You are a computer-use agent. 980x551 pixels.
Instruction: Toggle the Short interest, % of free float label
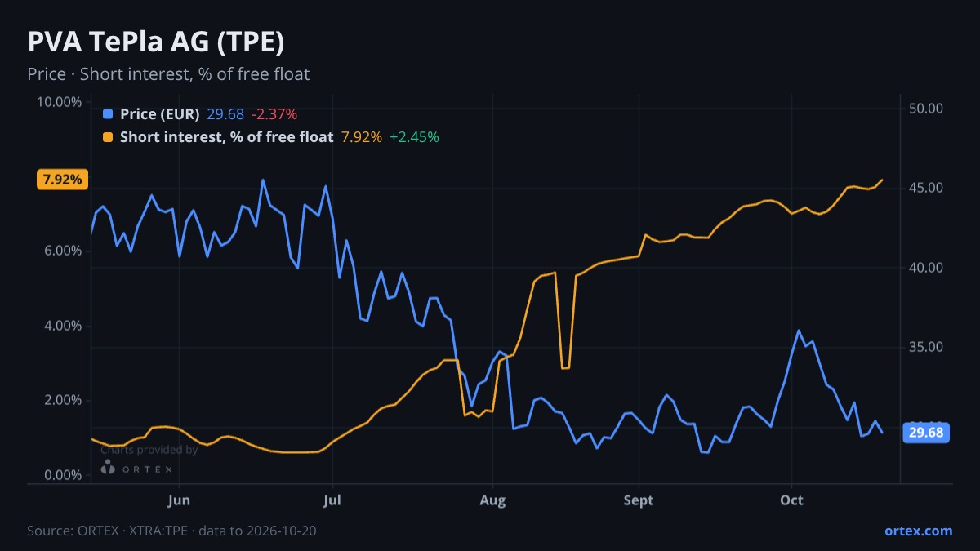point(226,137)
